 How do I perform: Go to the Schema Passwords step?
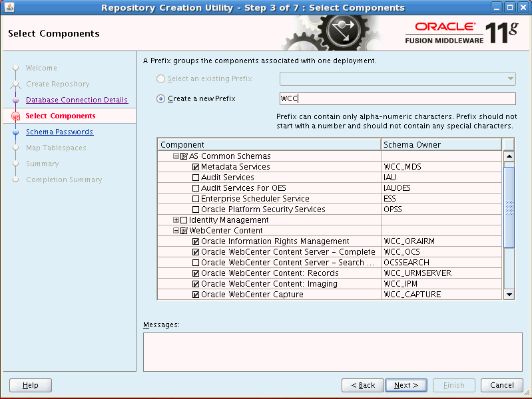pyautogui.click(x=60, y=132)
